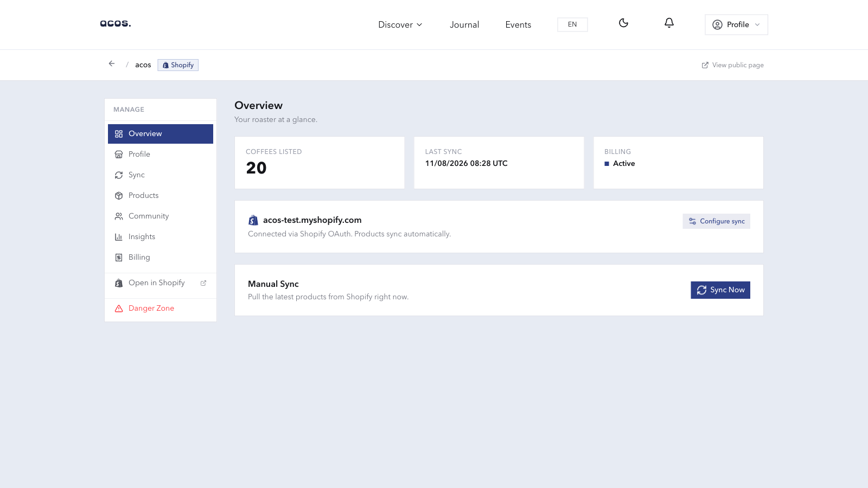The width and height of the screenshot is (868, 488).
Task: Click the warning triangle icon for Danger Zone
Action: coord(119,309)
